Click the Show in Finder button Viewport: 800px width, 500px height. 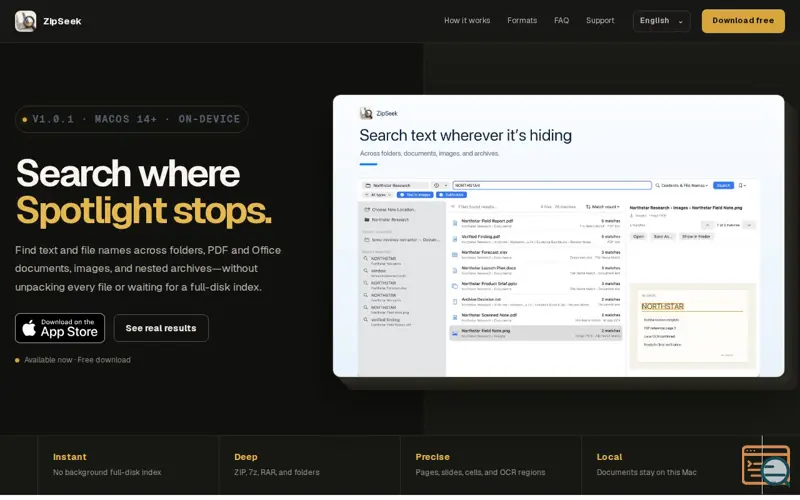[696, 237]
